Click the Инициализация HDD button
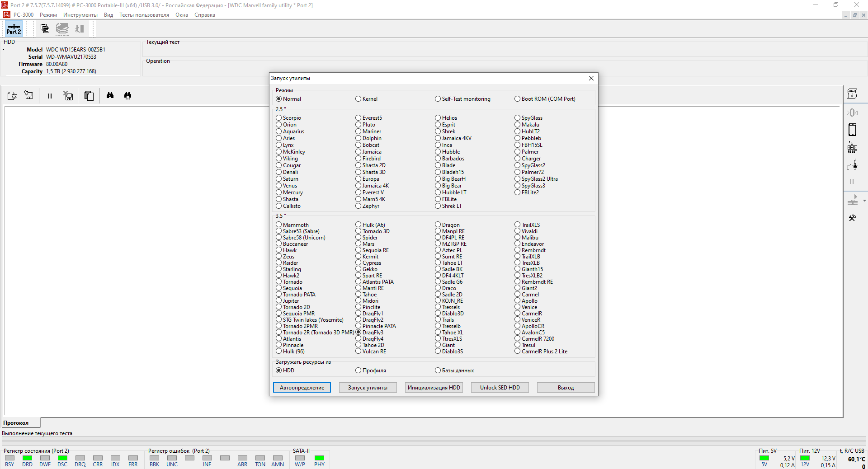The width and height of the screenshot is (868, 469). coord(434,388)
